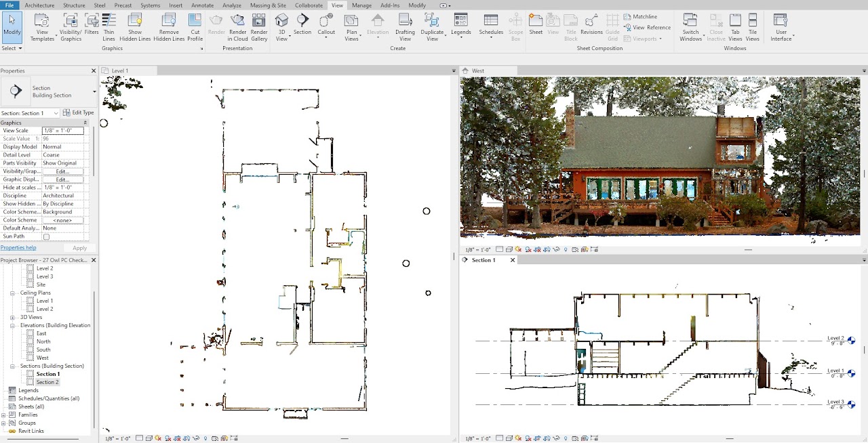Open the Annotate ribbon tab
The image size is (868, 443).
pyautogui.click(x=202, y=5)
